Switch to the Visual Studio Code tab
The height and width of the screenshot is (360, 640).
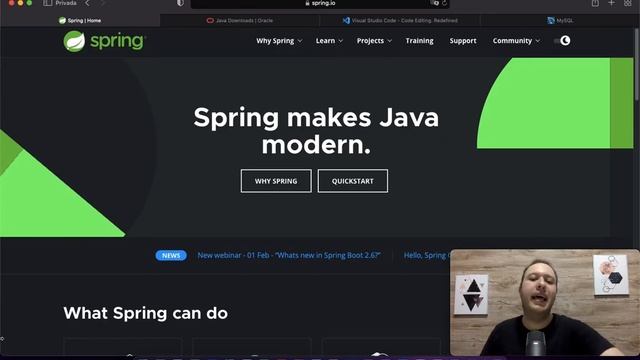point(400,20)
